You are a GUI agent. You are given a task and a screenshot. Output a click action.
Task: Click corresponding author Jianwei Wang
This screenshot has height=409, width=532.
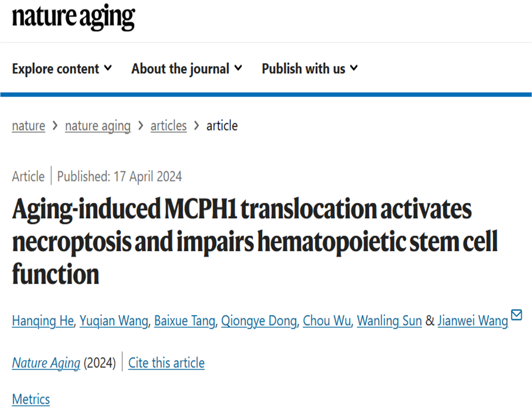[x=473, y=321]
